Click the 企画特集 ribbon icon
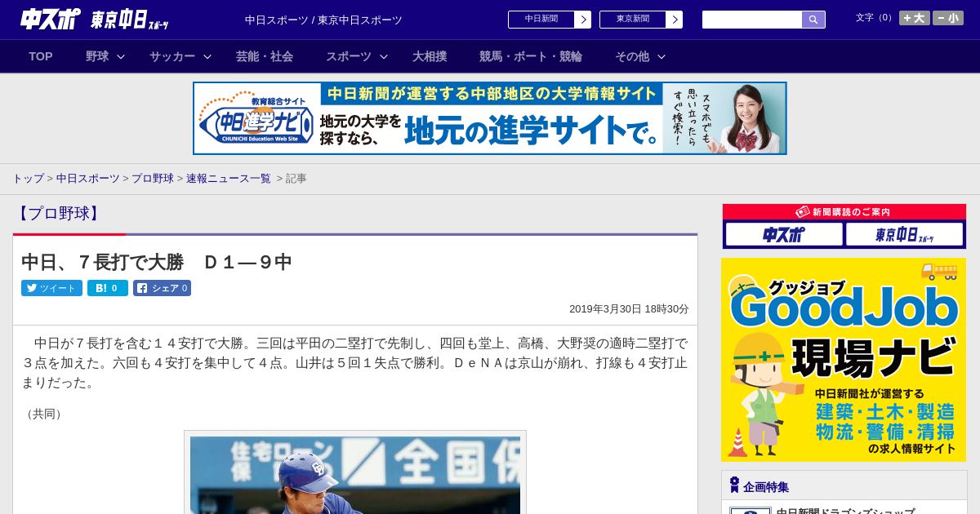 coord(734,485)
